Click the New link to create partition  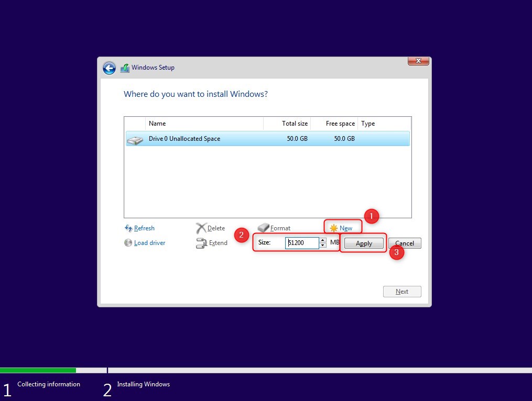[346, 228]
